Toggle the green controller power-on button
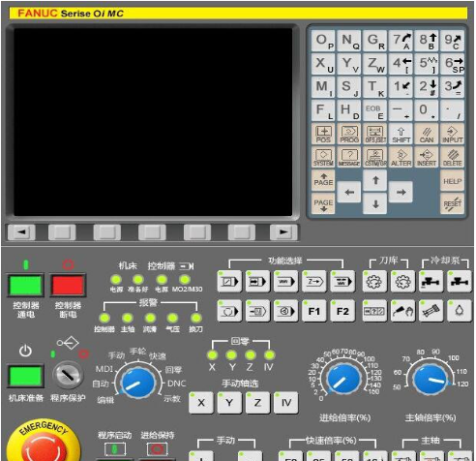This screenshot has width=476, height=461. 26,286
